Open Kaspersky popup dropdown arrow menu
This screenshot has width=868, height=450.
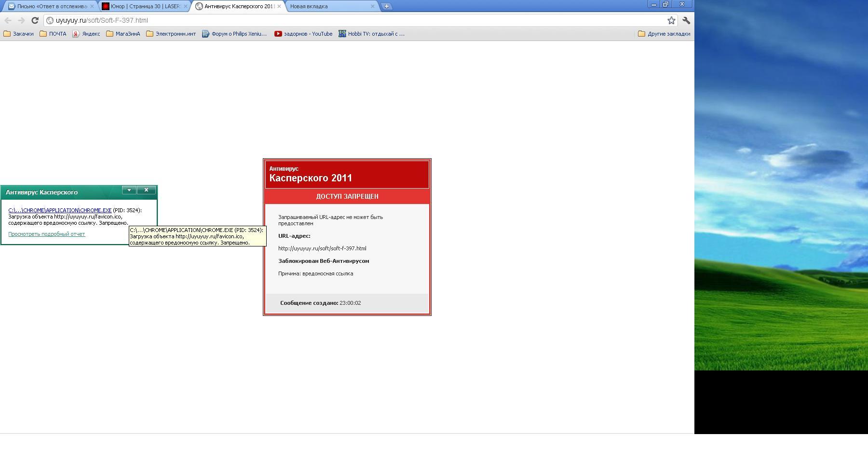click(x=129, y=190)
